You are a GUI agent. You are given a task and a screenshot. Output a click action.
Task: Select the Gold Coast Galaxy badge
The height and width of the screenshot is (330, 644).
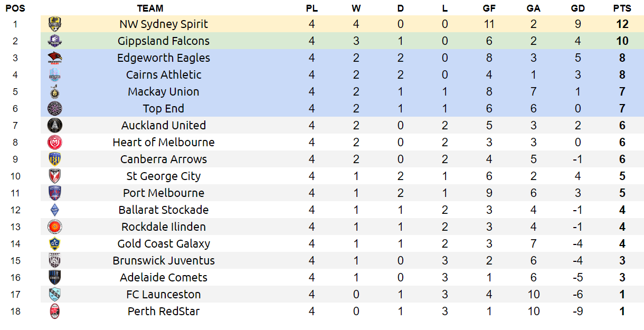[55, 243]
